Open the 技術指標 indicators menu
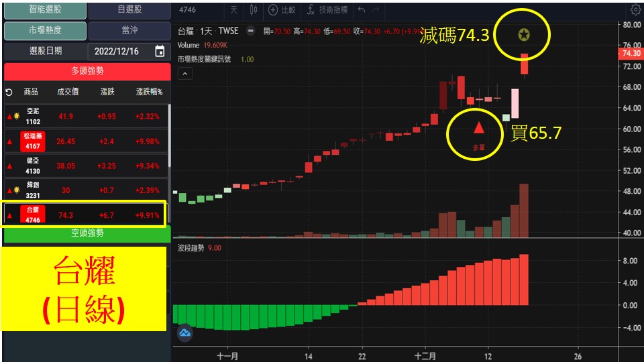644x362 pixels. 327,9
